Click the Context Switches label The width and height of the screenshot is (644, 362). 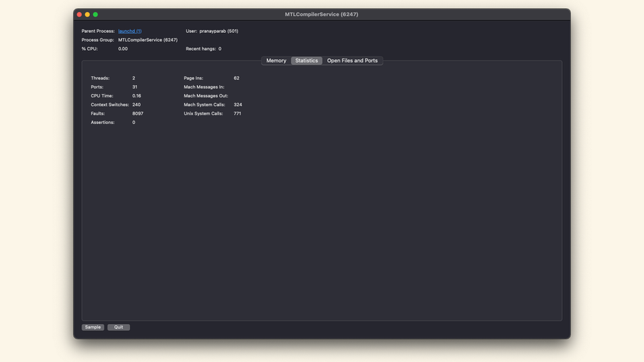click(109, 105)
